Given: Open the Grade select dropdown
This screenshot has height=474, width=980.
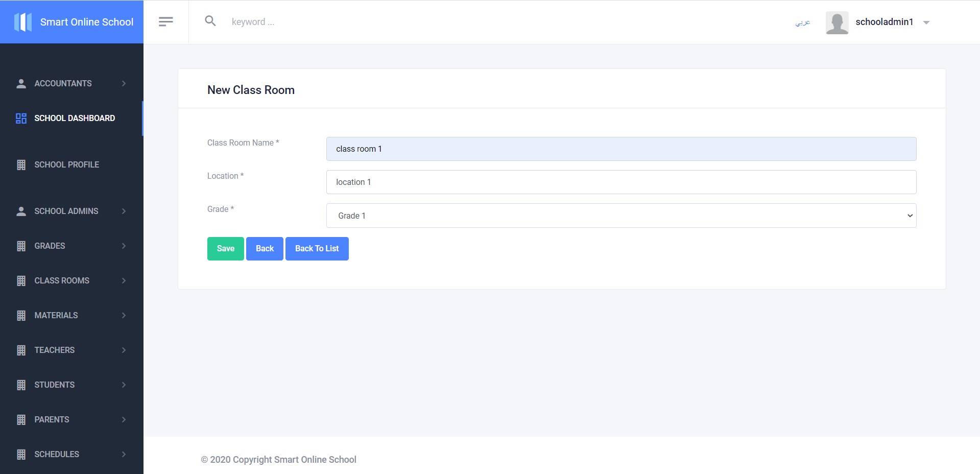Looking at the screenshot, I should click(x=621, y=216).
